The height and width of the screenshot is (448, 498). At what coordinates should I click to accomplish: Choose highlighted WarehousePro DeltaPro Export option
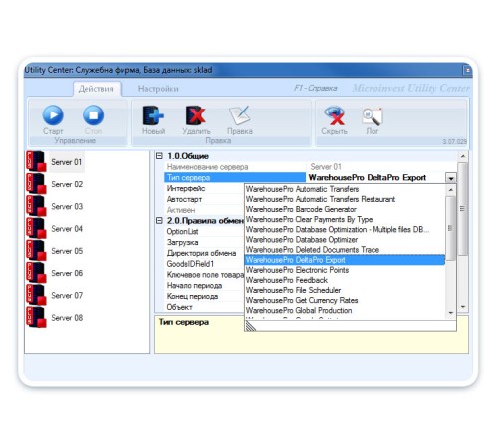click(x=345, y=260)
